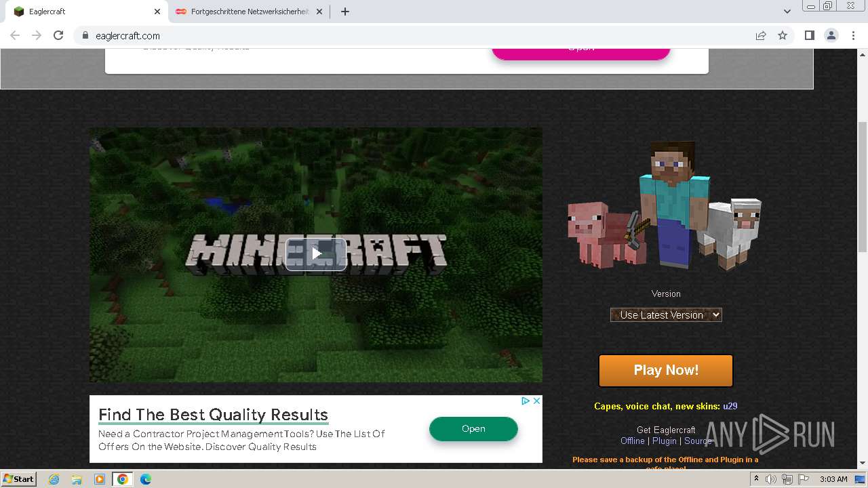Viewport: 868px width, 488px height.
Task: Open File Explorer from taskbar
Action: [77, 479]
